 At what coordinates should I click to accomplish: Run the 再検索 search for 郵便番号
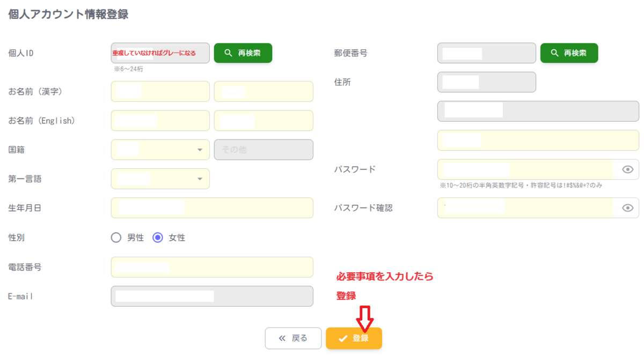tap(569, 53)
